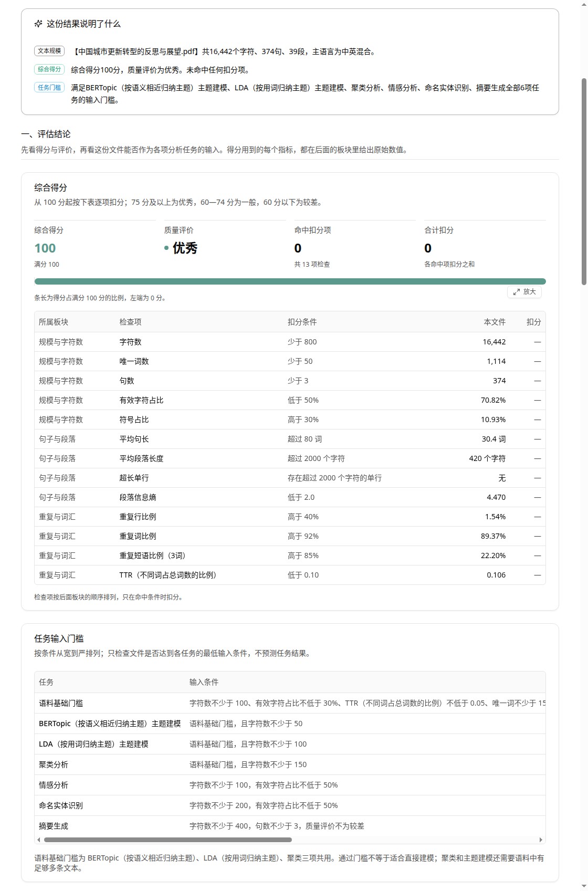Image resolution: width=588 pixels, height=891 pixels.
Task: Click the green score progress bar
Action: (x=290, y=281)
